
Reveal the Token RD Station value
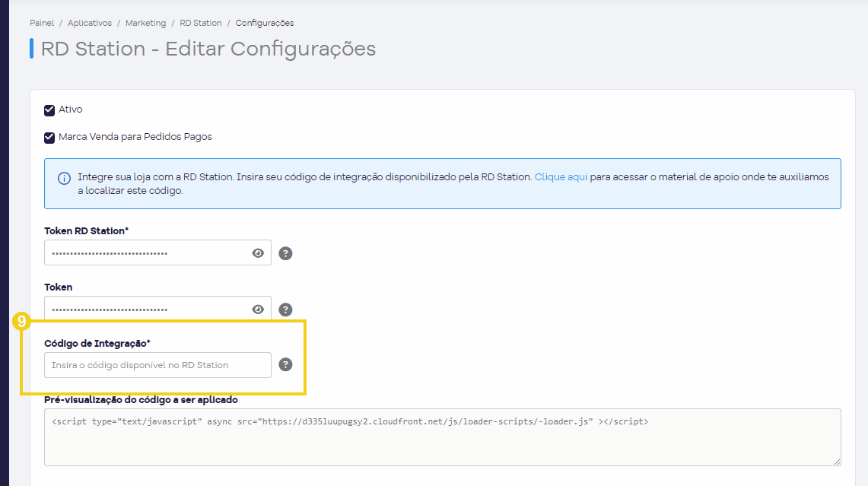click(x=258, y=253)
